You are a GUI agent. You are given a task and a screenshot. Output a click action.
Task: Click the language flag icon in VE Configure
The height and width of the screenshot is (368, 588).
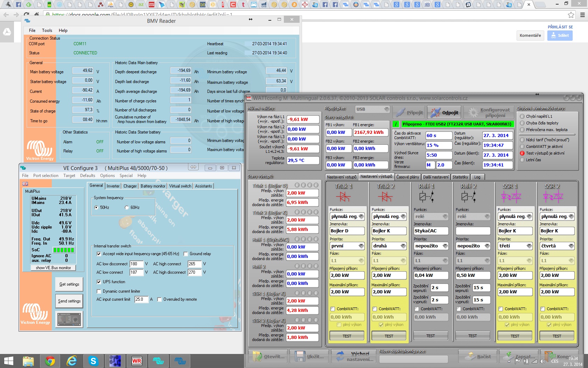[x=25, y=184]
